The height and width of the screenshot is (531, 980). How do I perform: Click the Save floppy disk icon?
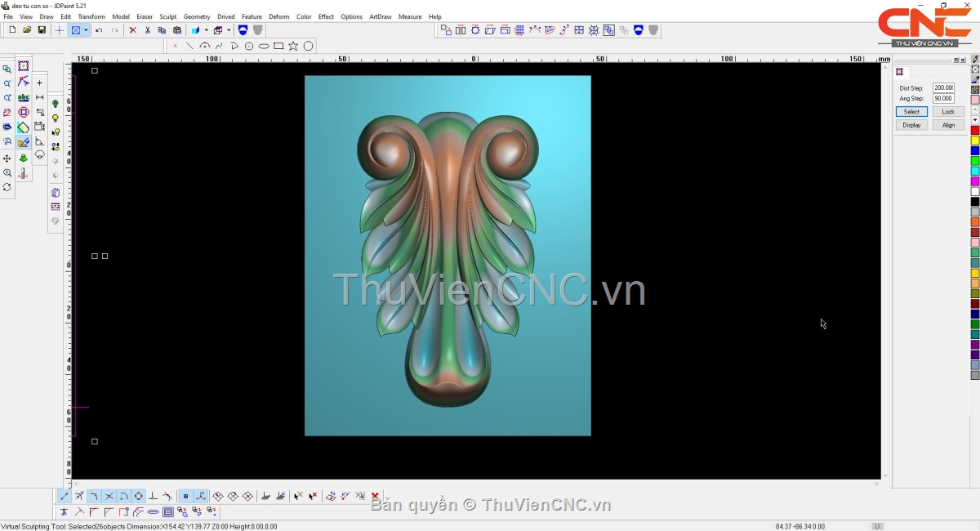[42, 30]
